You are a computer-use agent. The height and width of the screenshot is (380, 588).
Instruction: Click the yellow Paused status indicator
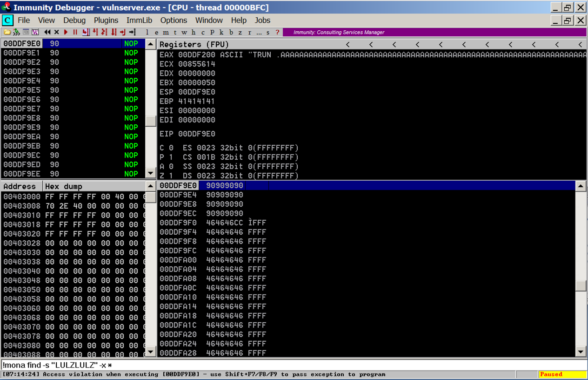(562, 374)
